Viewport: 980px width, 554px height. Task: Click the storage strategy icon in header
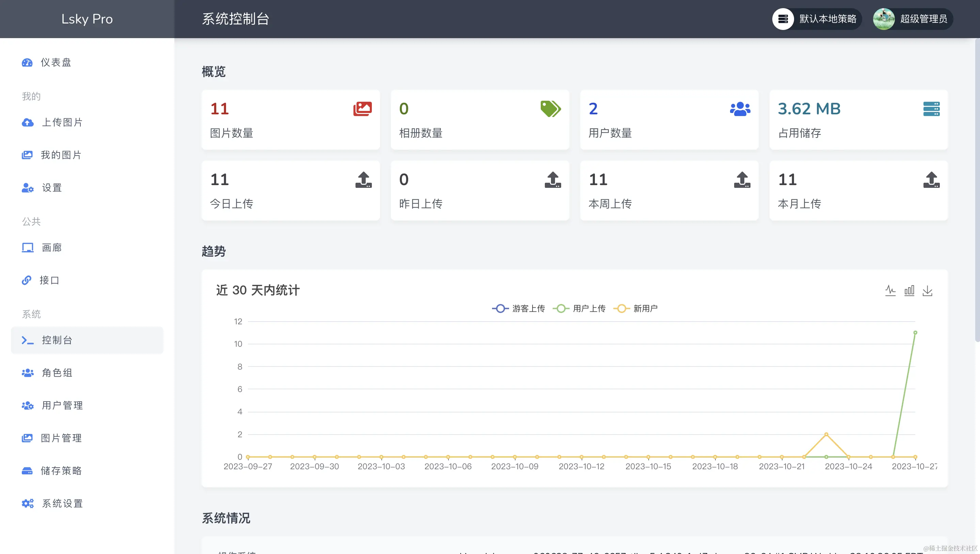[783, 19]
